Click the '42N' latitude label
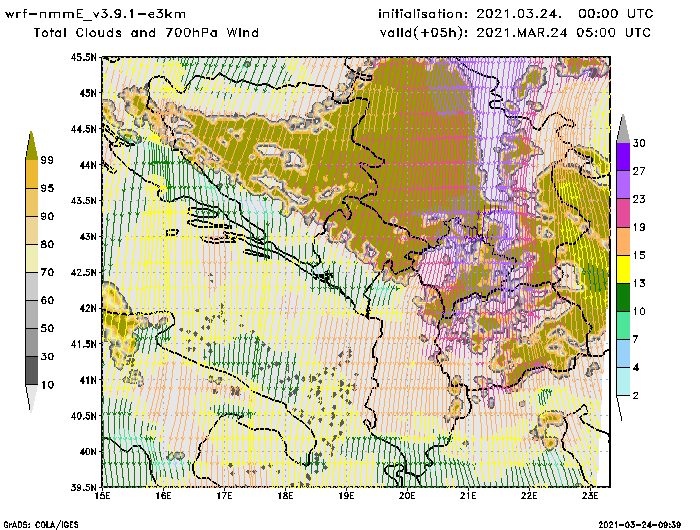The image size is (700, 530). [x=88, y=308]
